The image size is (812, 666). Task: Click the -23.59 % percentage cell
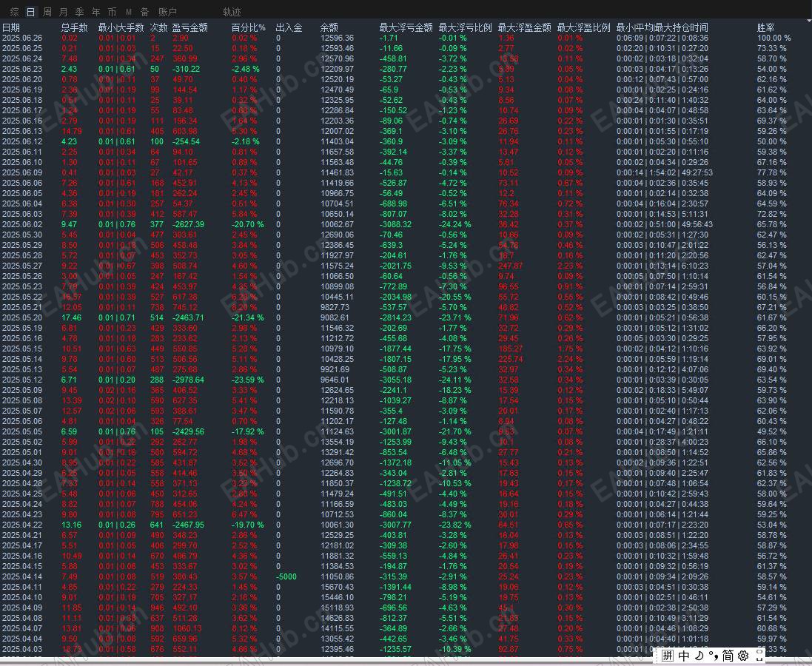pyautogui.click(x=247, y=380)
